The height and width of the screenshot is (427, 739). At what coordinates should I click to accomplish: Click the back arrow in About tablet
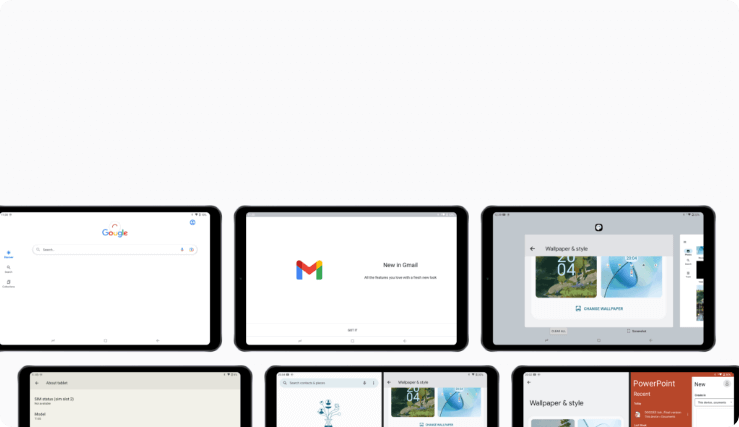click(37, 383)
